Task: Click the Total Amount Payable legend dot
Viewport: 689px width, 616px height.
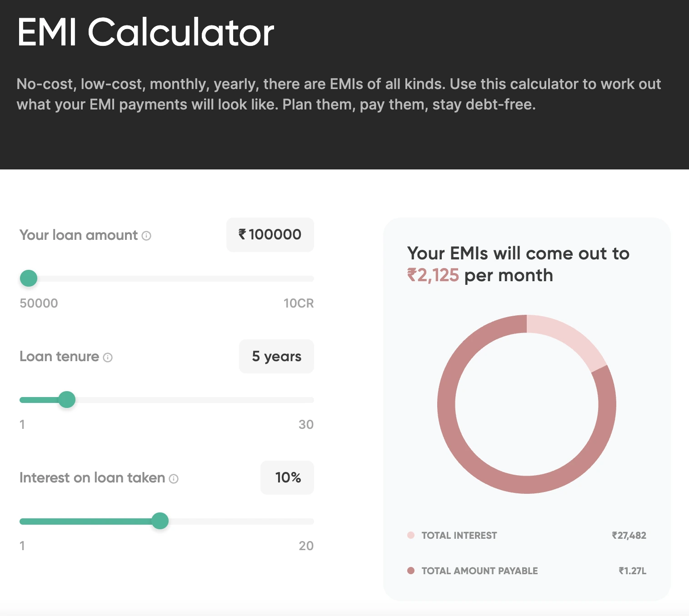Action: tap(411, 571)
